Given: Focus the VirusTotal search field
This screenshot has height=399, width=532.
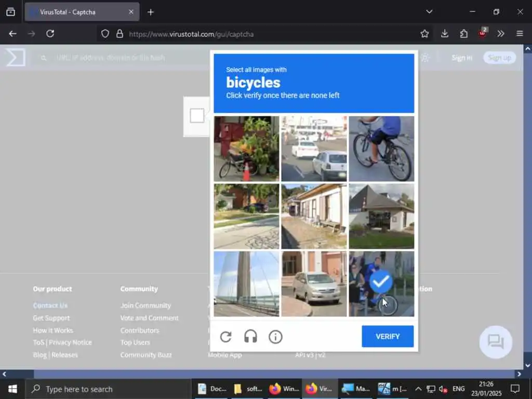Looking at the screenshot, I should [x=122, y=58].
